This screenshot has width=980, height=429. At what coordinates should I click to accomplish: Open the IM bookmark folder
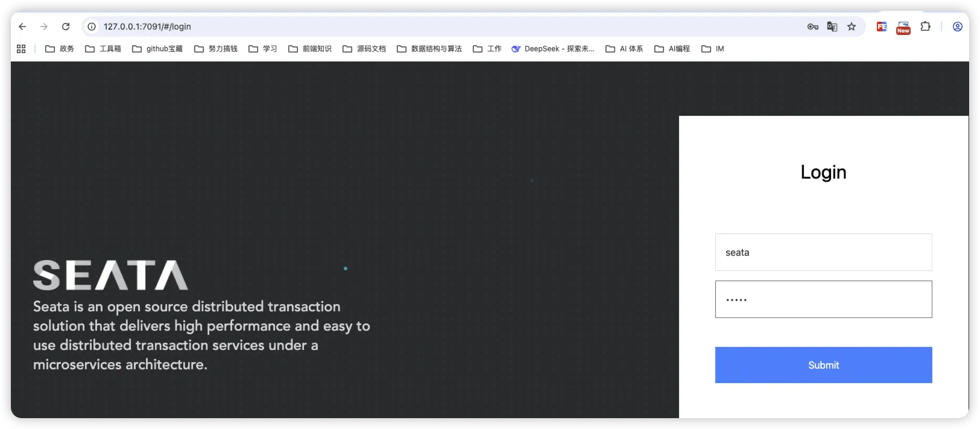713,49
